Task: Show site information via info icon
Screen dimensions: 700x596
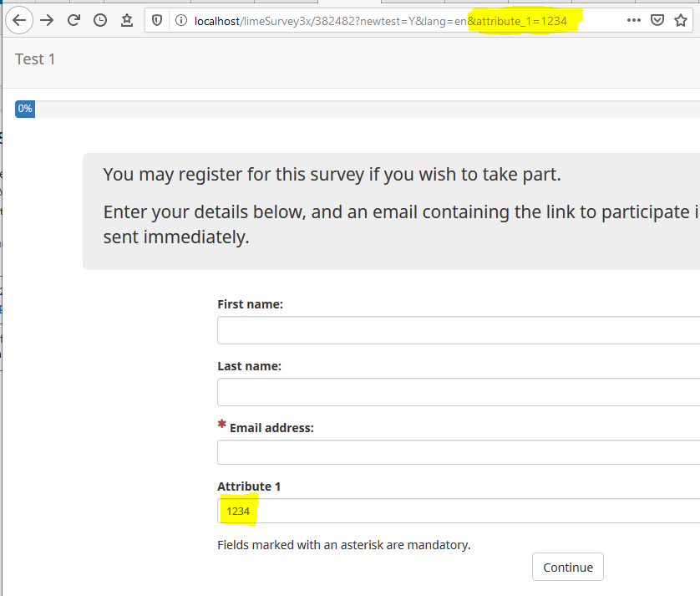Action: [181, 20]
